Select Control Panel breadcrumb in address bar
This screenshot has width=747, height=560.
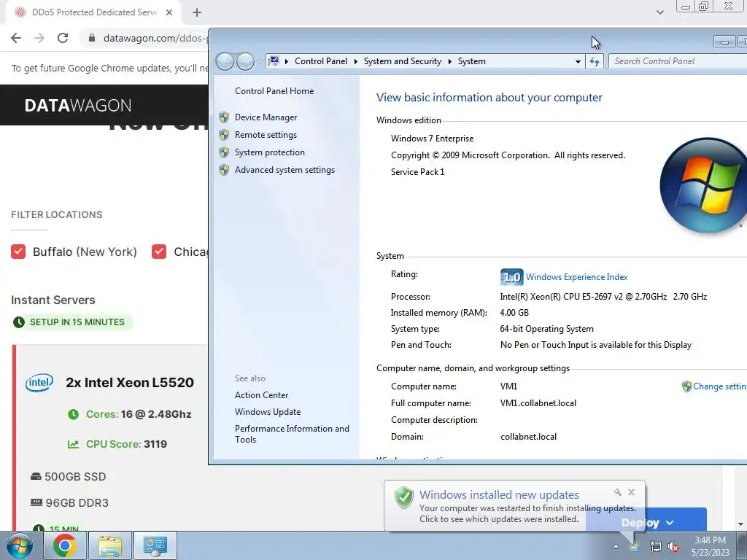pyautogui.click(x=321, y=61)
